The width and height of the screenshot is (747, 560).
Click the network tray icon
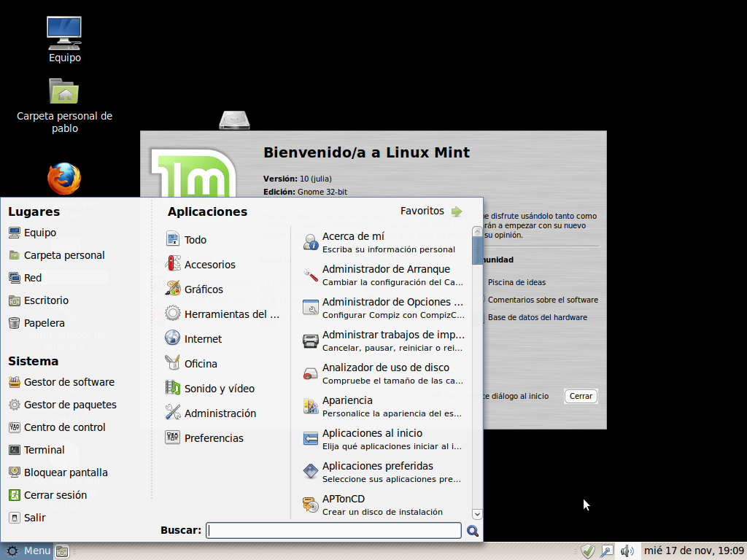(x=607, y=551)
